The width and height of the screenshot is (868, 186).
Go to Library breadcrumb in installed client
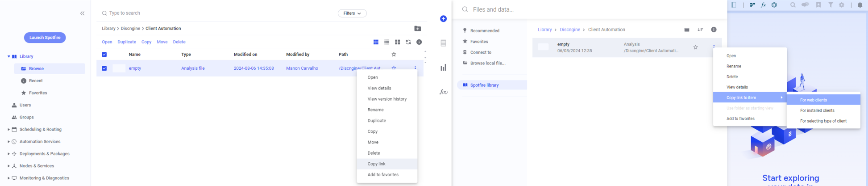544,30
